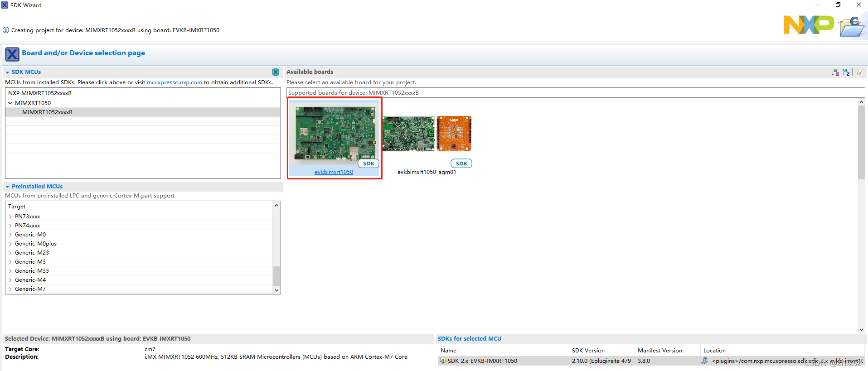Click the SDK Version column header

pos(602,351)
